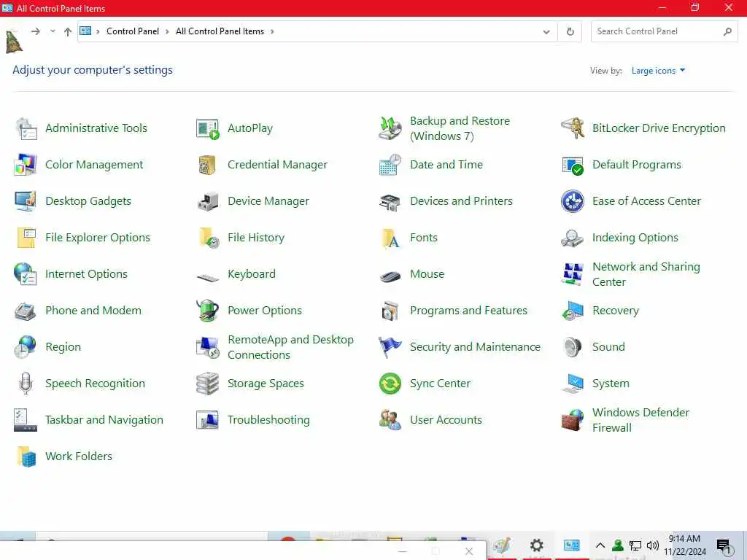747x560 pixels.
Task: Open the Indexing Options icon
Action: click(x=573, y=238)
